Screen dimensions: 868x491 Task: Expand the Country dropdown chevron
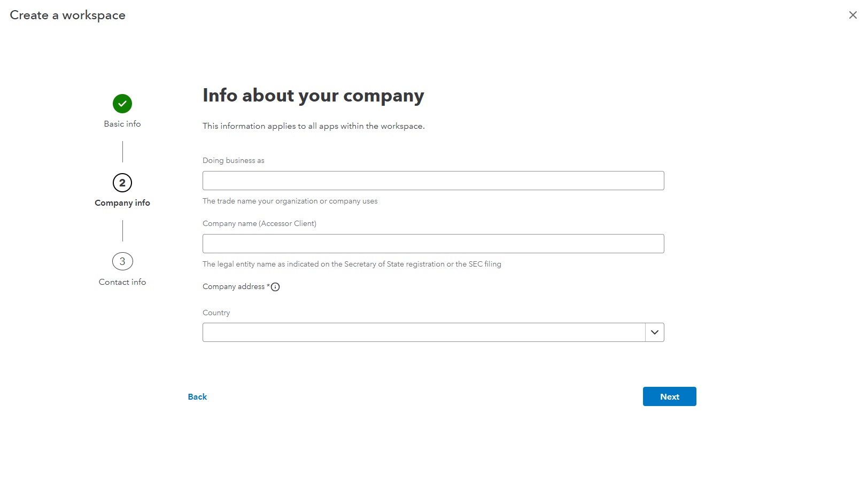(654, 332)
